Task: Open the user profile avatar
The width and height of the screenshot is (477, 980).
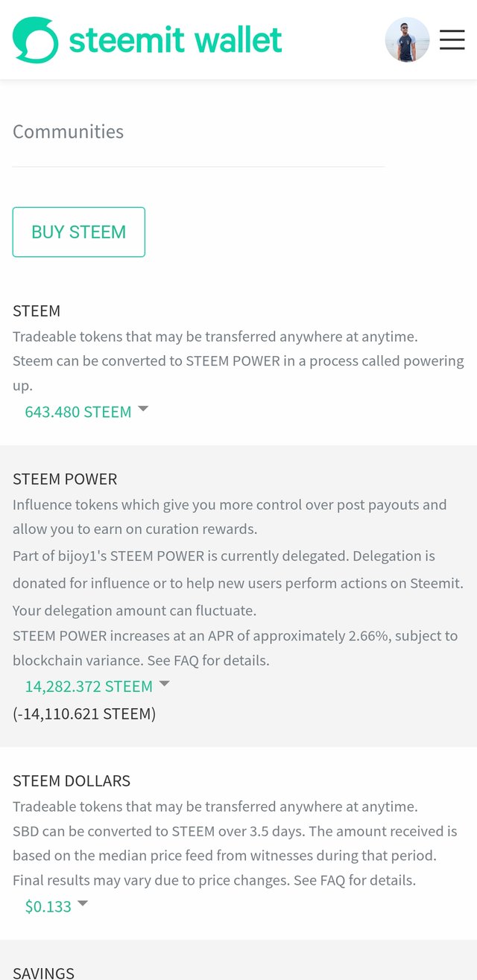Action: (407, 39)
